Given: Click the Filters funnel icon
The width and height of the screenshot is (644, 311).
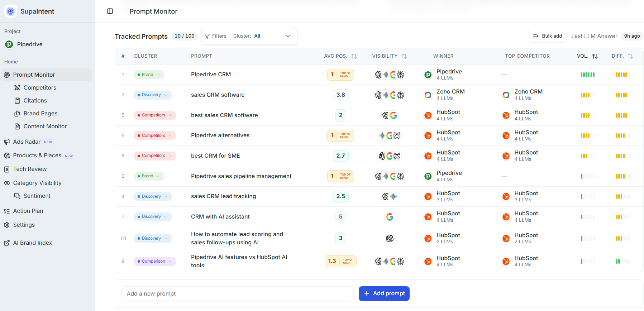Looking at the screenshot, I should coord(207,36).
